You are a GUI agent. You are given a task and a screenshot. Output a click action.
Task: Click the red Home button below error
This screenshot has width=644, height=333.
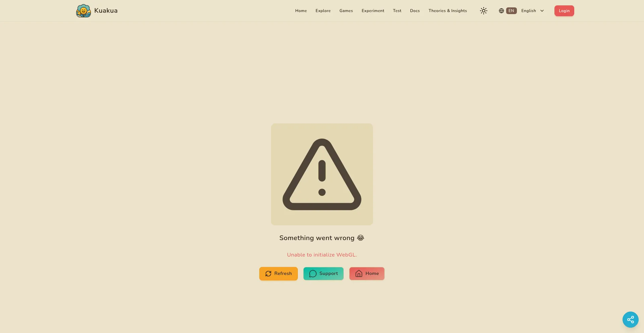(x=367, y=274)
